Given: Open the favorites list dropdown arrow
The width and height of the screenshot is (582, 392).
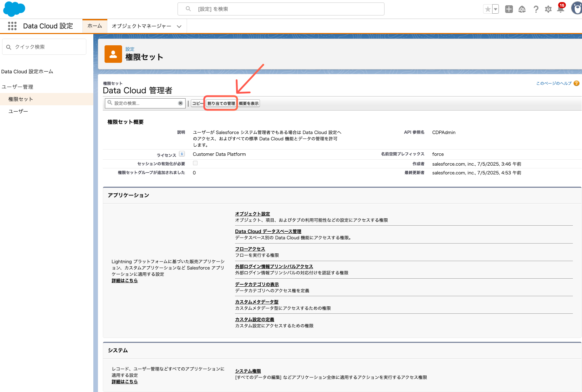Looking at the screenshot, I should point(495,9).
